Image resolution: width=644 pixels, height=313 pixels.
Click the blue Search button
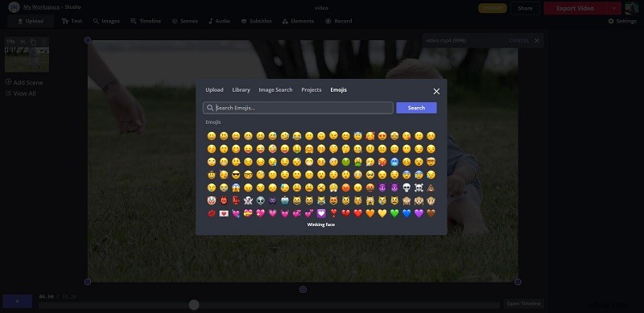(416, 108)
